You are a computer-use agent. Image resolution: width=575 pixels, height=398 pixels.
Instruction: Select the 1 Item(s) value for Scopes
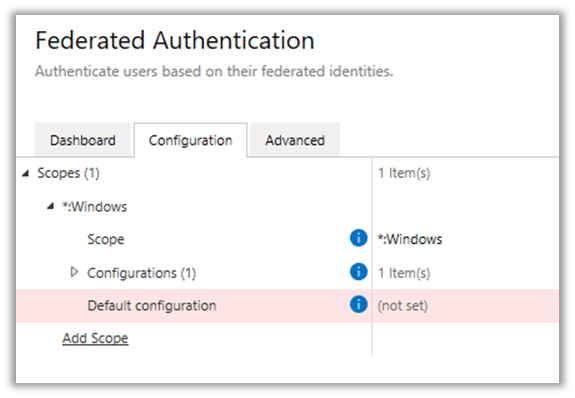pos(404,173)
